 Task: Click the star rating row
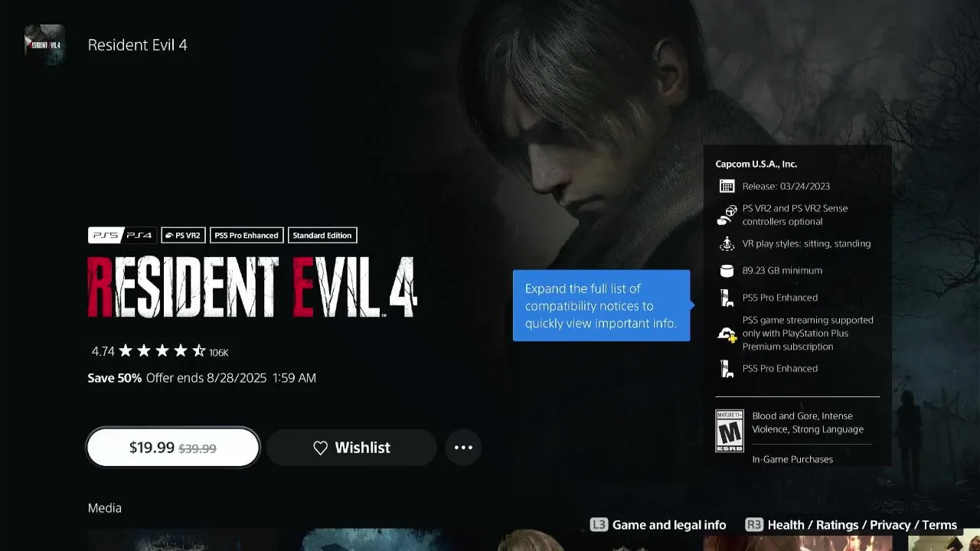pos(162,351)
